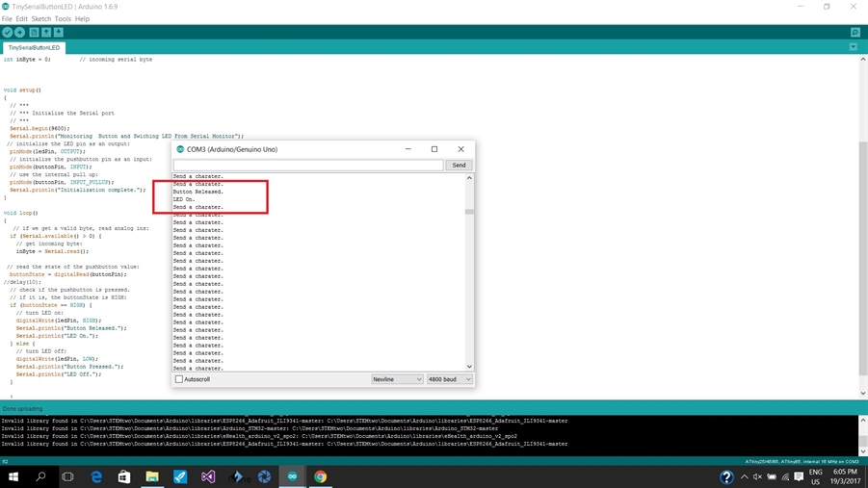Click 'Button Released.' line in serial output

pos(198,192)
